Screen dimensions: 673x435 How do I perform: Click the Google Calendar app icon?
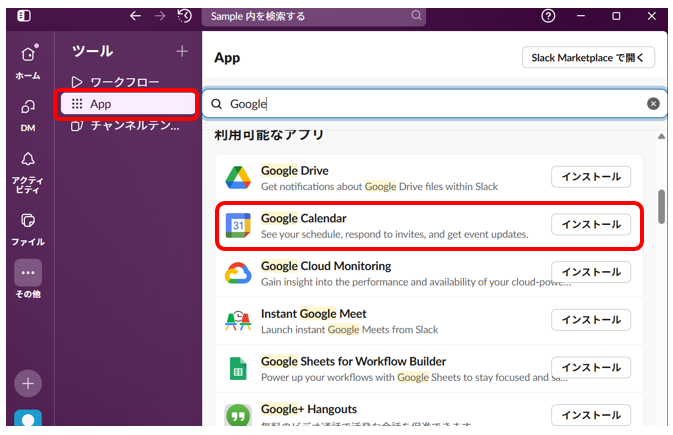[238, 225]
